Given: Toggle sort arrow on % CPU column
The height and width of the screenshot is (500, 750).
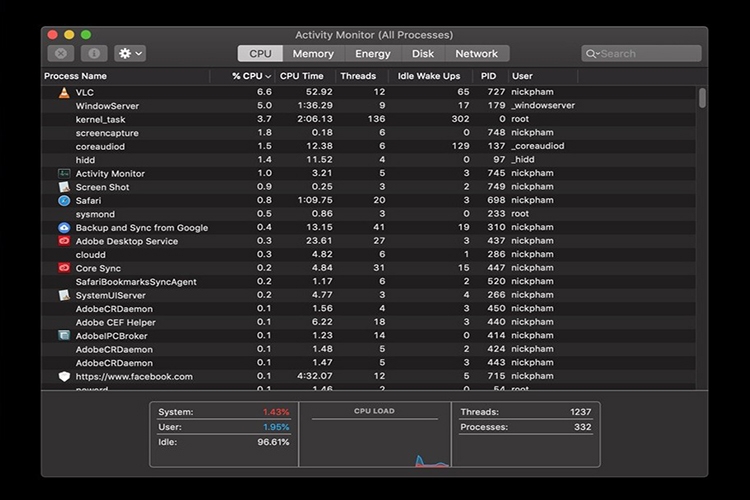Looking at the screenshot, I should (x=268, y=77).
